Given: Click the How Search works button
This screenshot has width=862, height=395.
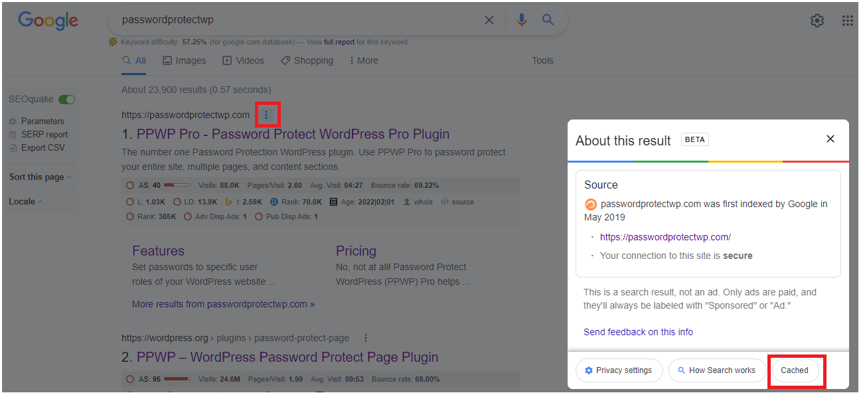Looking at the screenshot, I should (x=717, y=370).
